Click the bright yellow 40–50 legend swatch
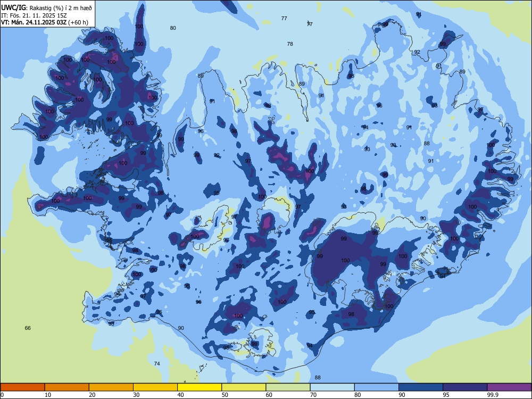This screenshot has height=399, width=532. point(199,387)
